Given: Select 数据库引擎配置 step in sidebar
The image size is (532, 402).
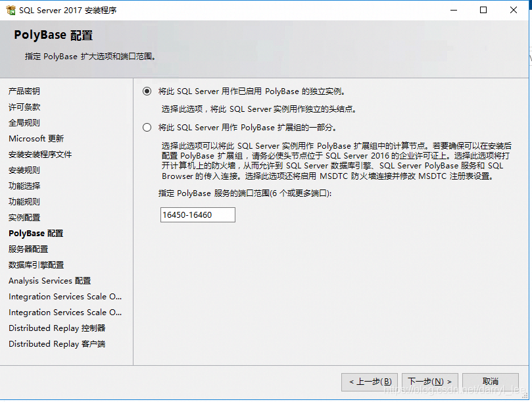Looking at the screenshot, I should pos(36,265).
